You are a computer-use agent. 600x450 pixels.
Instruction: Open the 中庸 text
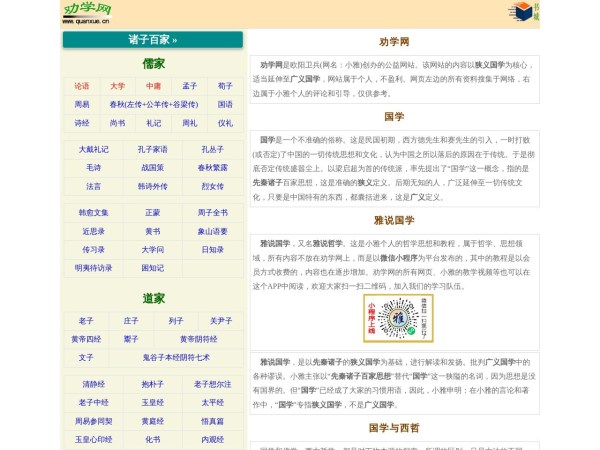pos(153,86)
